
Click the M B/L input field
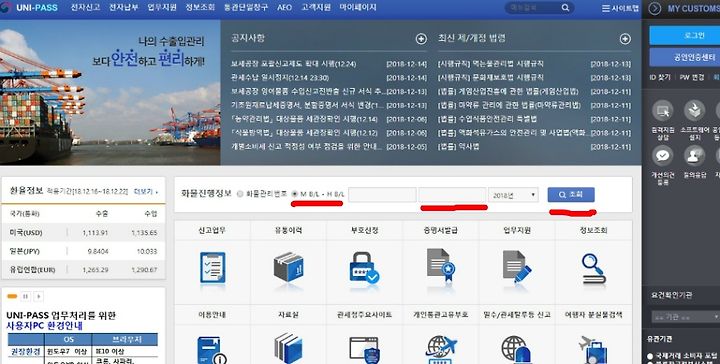tap(382, 195)
